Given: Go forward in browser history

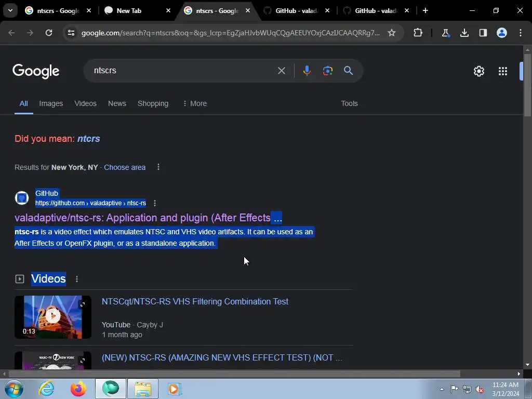Looking at the screenshot, I should click(30, 33).
